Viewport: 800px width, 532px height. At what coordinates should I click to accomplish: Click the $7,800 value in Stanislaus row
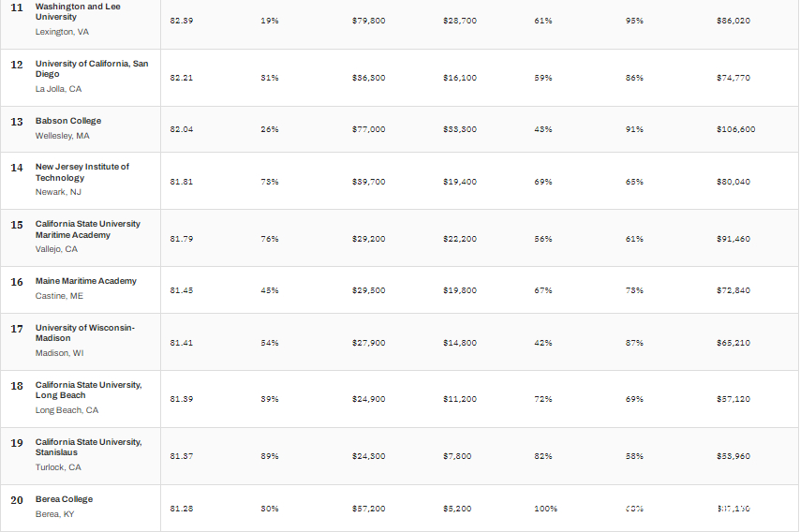[x=457, y=456]
